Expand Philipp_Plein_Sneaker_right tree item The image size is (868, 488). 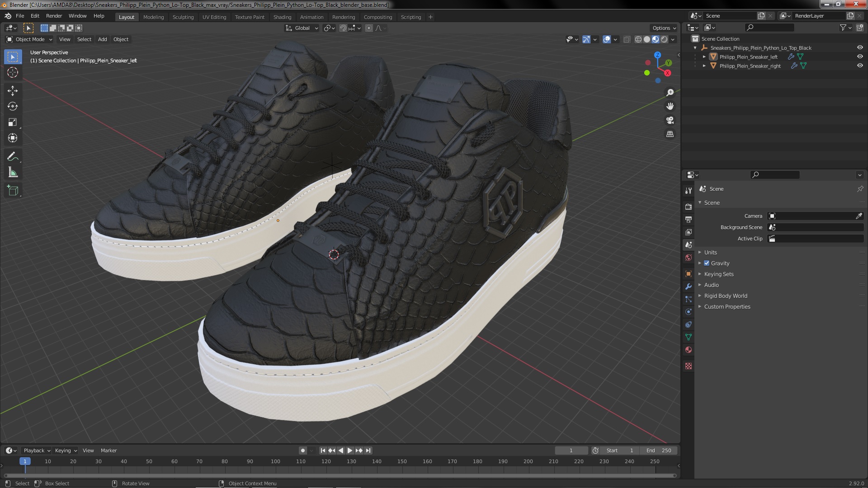pyautogui.click(x=704, y=66)
